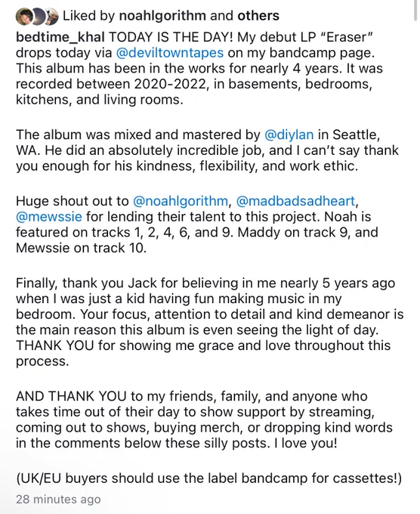Viewport: 420px width, 514px height.
Task: Click the 'AND THANK YOU to my friends' paragraph
Action: pos(204,420)
